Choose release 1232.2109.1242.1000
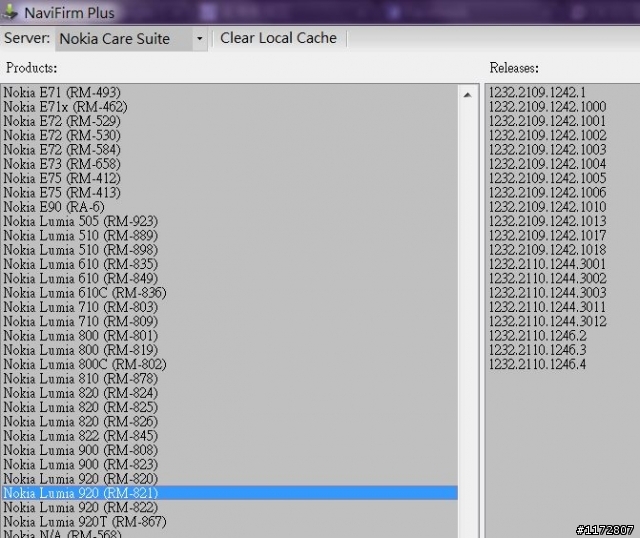Viewport: 640px width, 538px height. coord(547,107)
